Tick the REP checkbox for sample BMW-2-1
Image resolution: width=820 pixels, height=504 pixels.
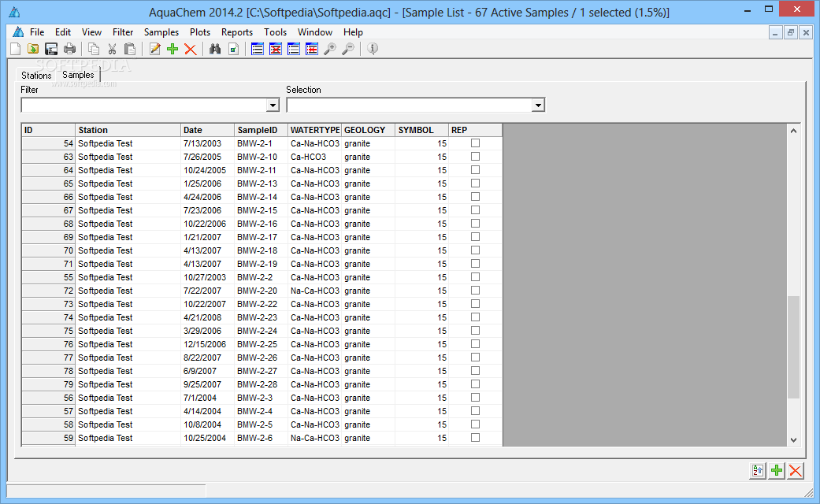(x=475, y=143)
